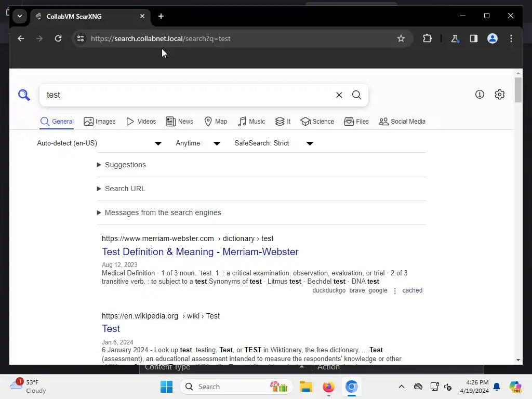Bookmark this page with star
The width and height of the screenshot is (532, 399).
tap(401, 38)
